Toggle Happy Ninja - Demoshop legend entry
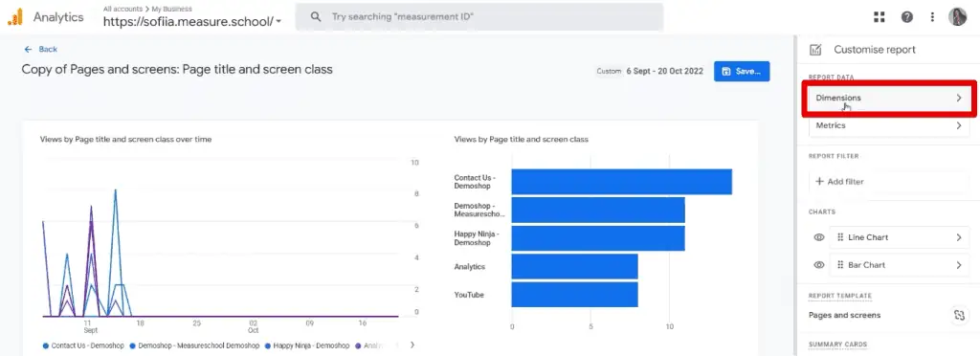This screenshot has height=356, width=980. (x=307, y=345)
